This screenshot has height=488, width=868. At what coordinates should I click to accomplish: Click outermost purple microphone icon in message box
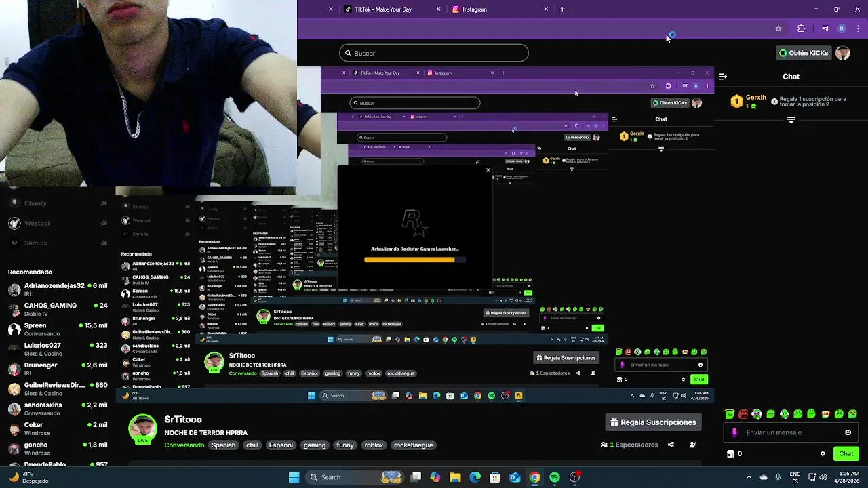tap(734, 432)
